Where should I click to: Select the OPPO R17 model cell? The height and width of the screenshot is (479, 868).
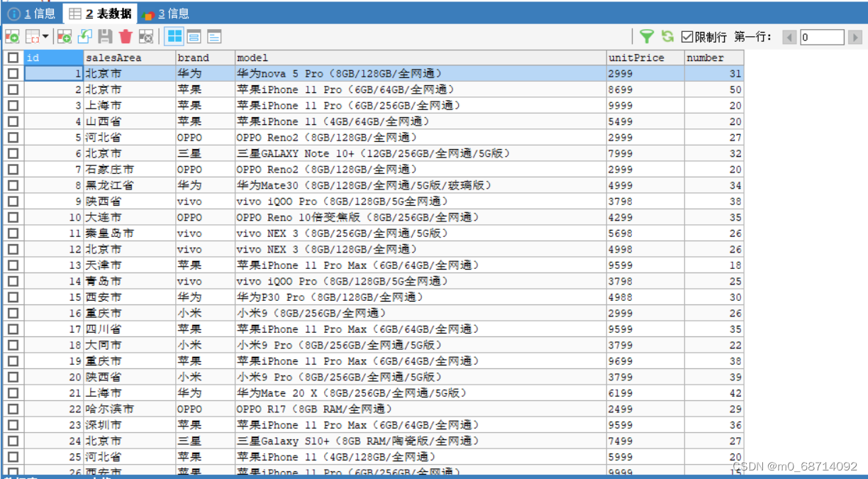coord(421,409)
